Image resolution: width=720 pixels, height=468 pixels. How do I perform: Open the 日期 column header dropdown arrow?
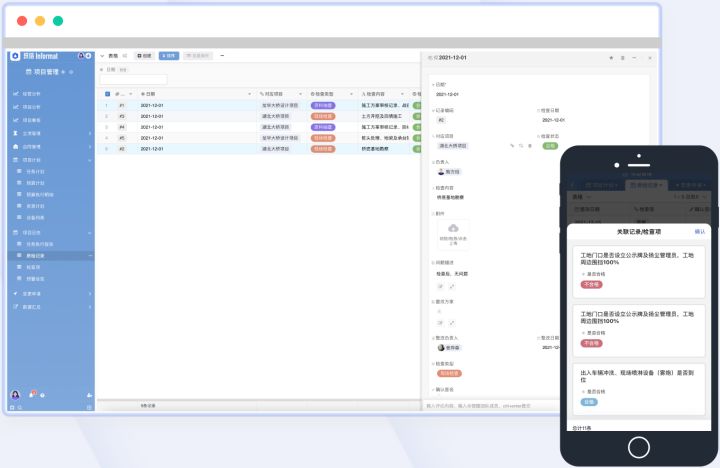pos(252,93)
